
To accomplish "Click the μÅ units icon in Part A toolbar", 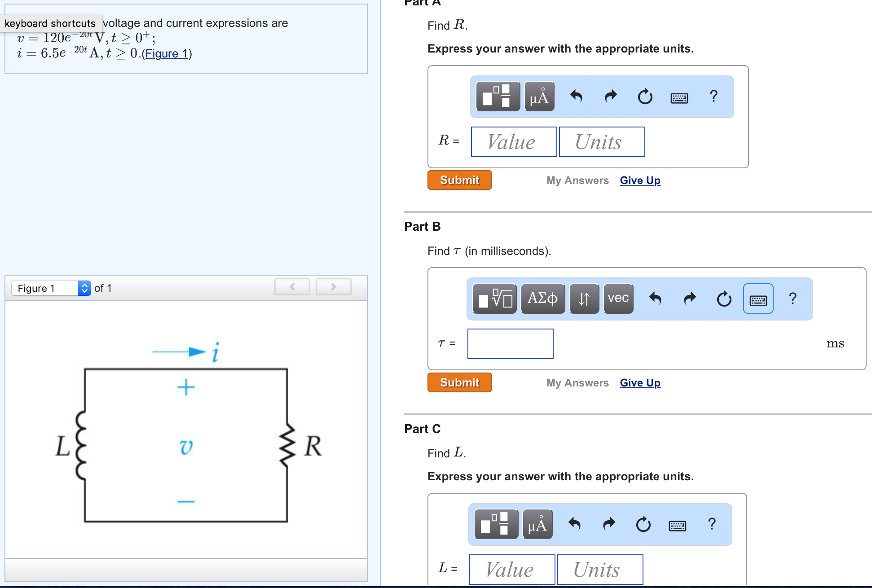I will click(539, 96).
